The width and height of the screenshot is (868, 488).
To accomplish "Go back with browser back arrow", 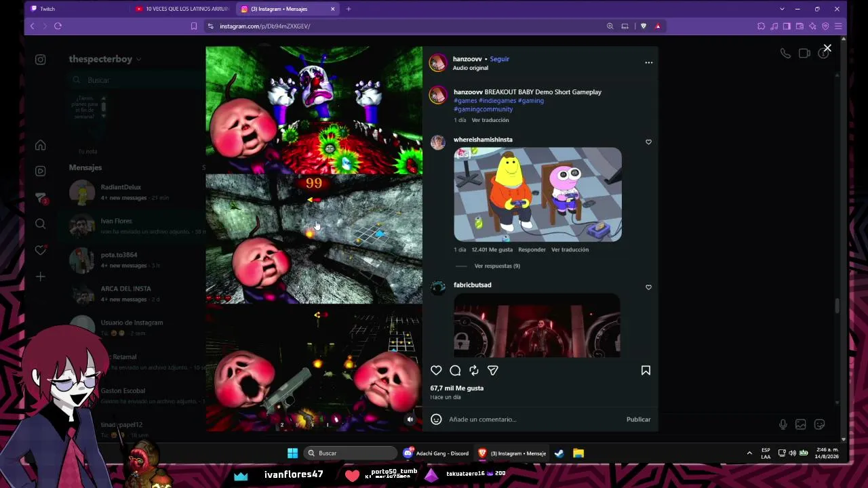I will [x=32, y=26].
